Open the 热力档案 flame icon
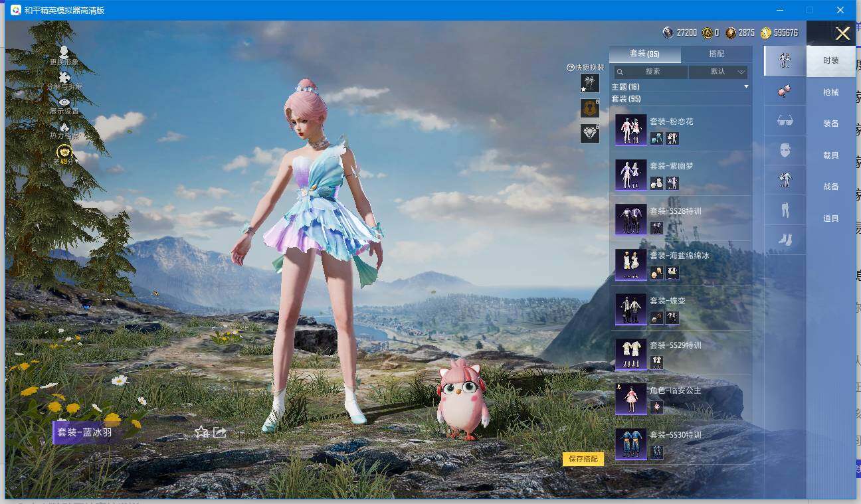This screenshot has height=504, width=861. [64, 127]
